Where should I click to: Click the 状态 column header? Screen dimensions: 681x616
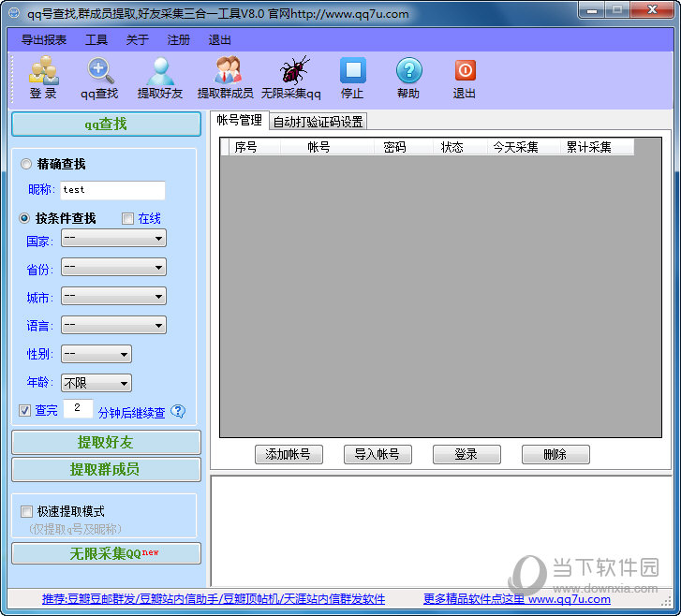[460, 147]
